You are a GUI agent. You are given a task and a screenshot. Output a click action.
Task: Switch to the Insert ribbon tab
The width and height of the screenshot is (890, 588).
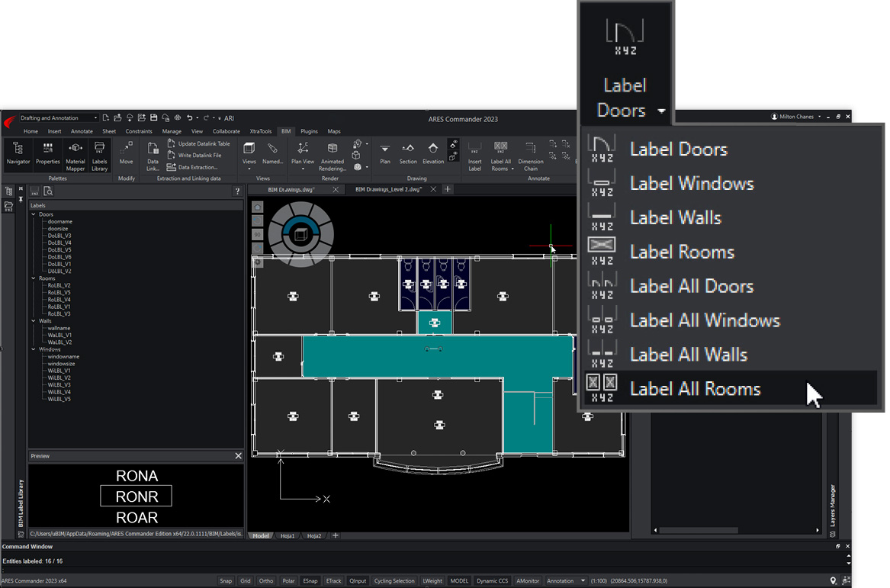(x=54, y=131)
